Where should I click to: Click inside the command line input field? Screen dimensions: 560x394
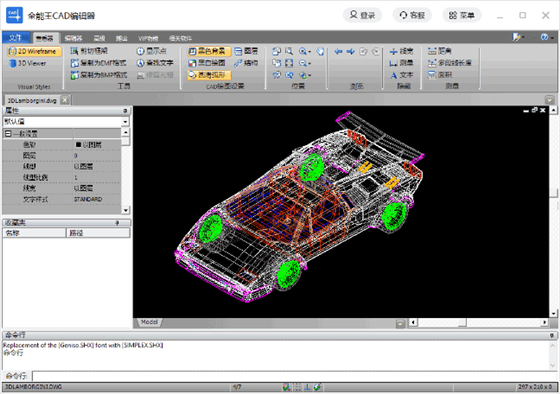click(x=295, y=376)
